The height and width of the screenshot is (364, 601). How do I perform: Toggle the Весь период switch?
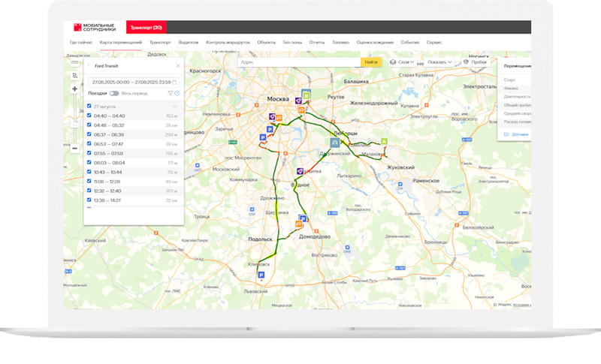point(114,94)
